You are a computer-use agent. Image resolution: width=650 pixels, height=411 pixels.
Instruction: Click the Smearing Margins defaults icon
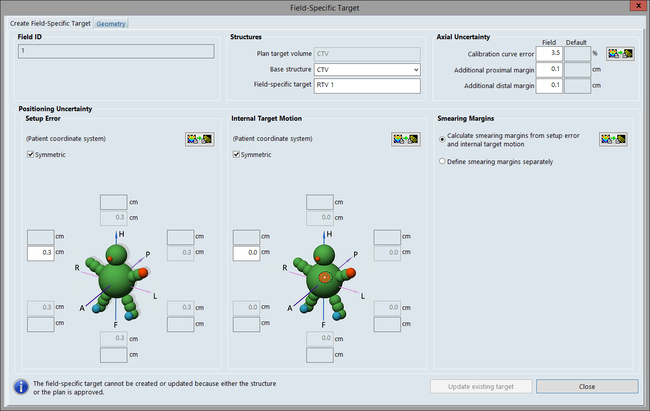(x=613, y=140)
